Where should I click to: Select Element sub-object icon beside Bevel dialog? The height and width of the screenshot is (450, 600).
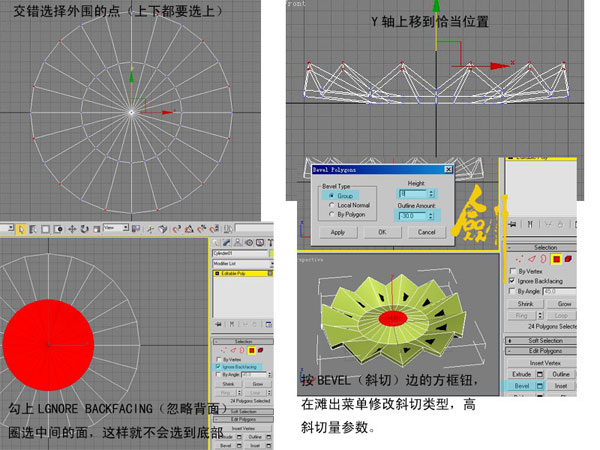point(568,259)
